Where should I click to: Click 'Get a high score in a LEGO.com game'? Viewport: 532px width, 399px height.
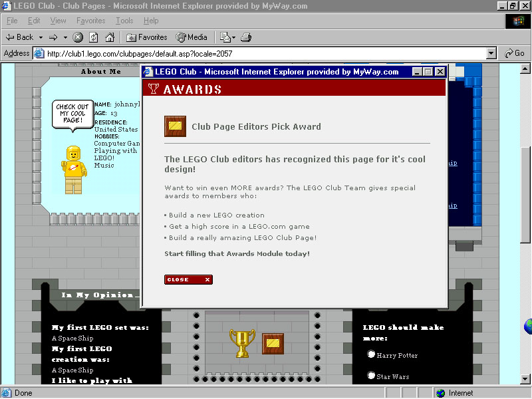pos(239,226)
